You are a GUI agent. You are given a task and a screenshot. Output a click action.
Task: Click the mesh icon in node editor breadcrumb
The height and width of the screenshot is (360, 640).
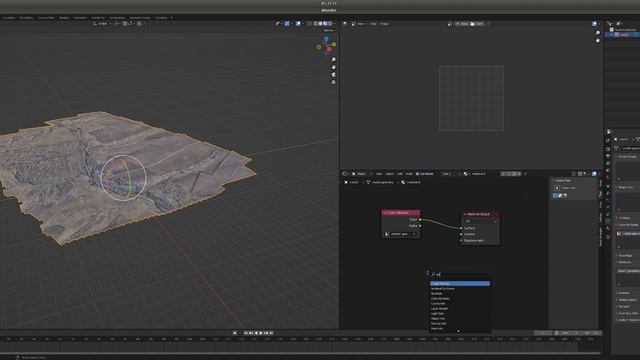point(368,182)
